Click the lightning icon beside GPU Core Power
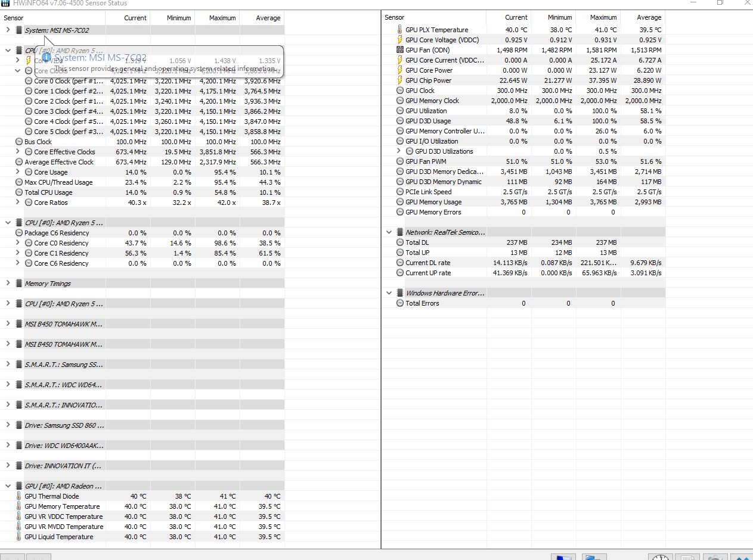The width and height of the screenshot is (753, 560). pos(400,70)
